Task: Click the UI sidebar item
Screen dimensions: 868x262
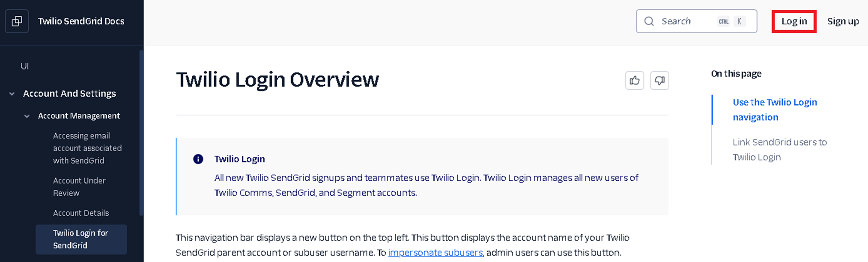Action: pos(25,66)
